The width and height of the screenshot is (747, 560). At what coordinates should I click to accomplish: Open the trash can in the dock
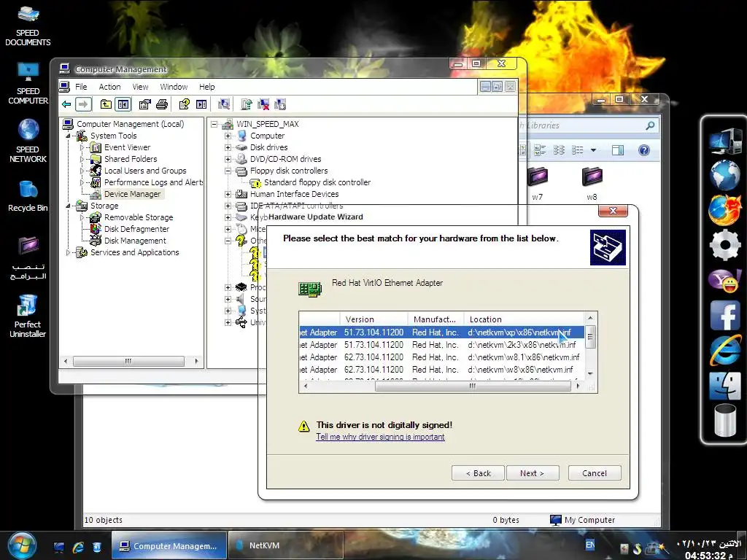point(724,420)
